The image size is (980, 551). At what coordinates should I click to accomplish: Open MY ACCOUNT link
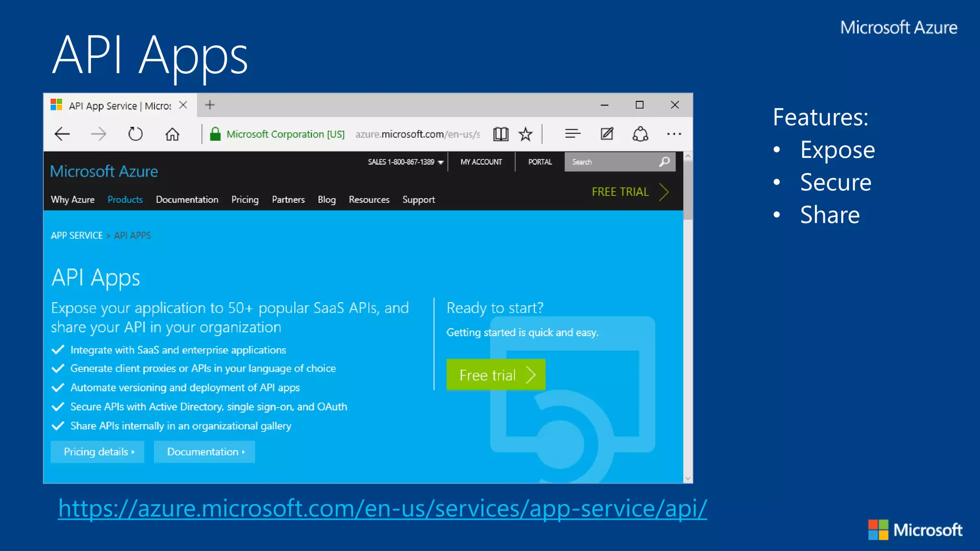pos(481,162)
